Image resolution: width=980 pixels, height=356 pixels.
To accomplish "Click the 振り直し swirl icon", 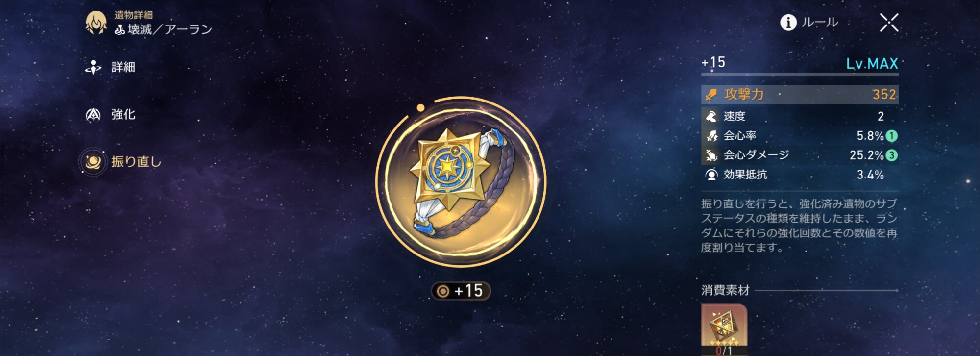I will click(93, 161).
